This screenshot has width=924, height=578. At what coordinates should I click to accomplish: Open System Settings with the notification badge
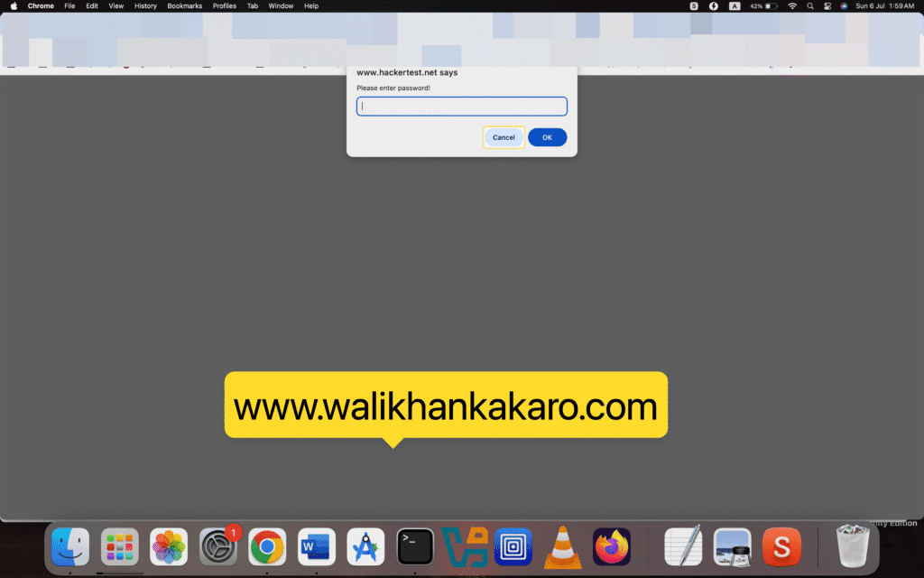pos(218,546)
